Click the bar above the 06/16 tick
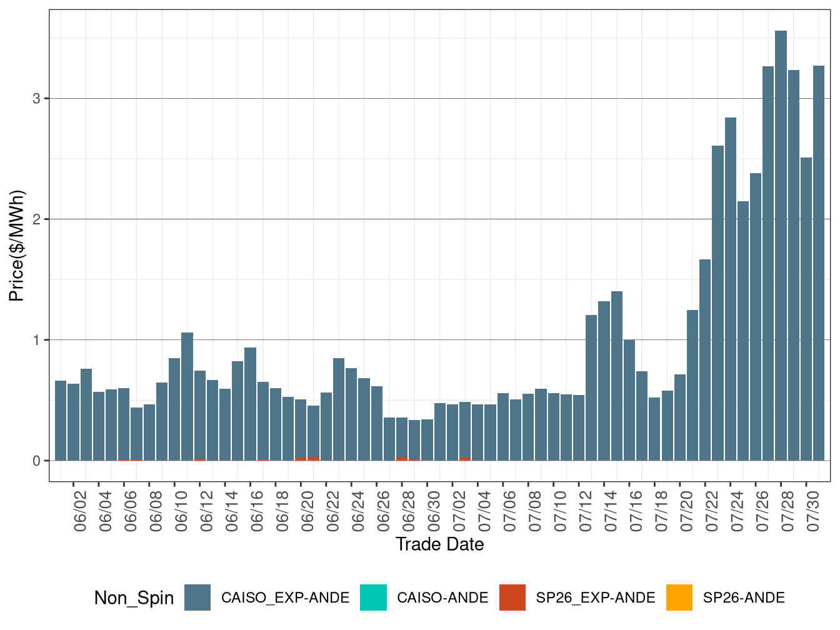This screenshot has height=630, width=840. [x=250, y=404]
